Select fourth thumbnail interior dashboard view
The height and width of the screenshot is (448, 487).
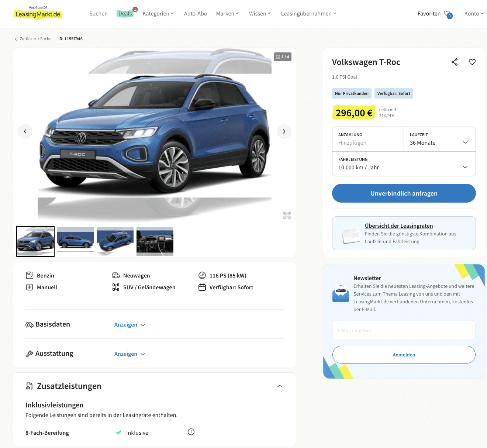(x=155, y=241)
